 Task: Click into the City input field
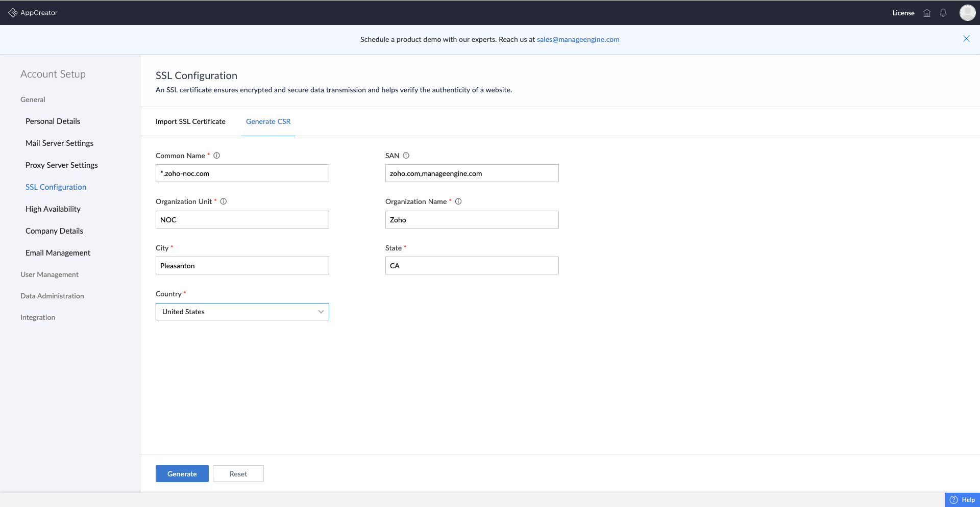(242, 266)
